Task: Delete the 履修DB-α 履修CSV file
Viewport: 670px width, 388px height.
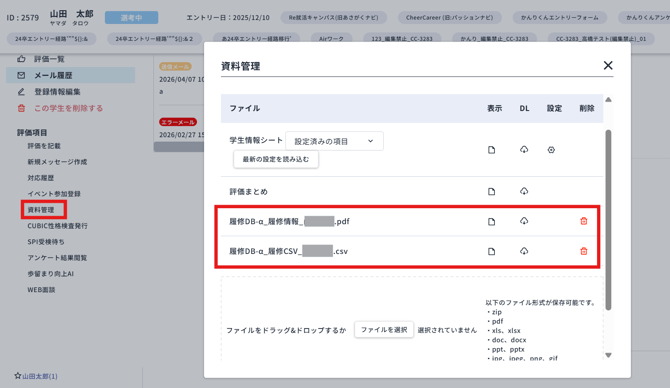Action: coord(584,251)
